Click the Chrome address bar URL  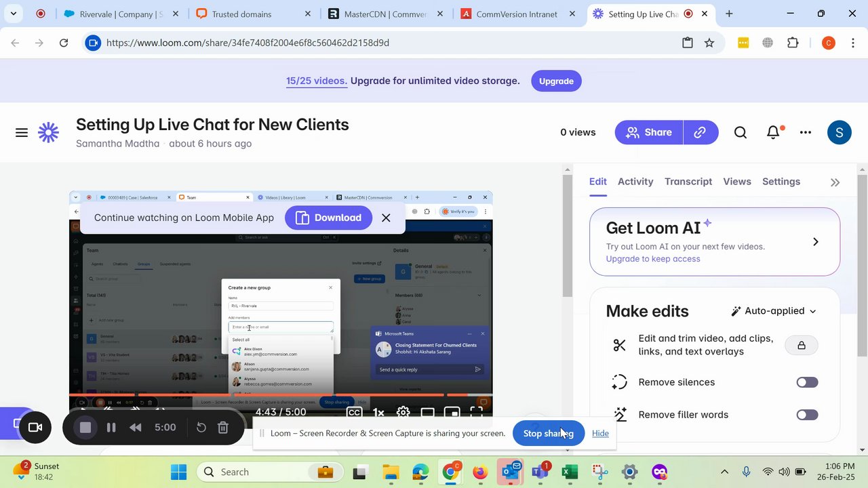[248, 43]
